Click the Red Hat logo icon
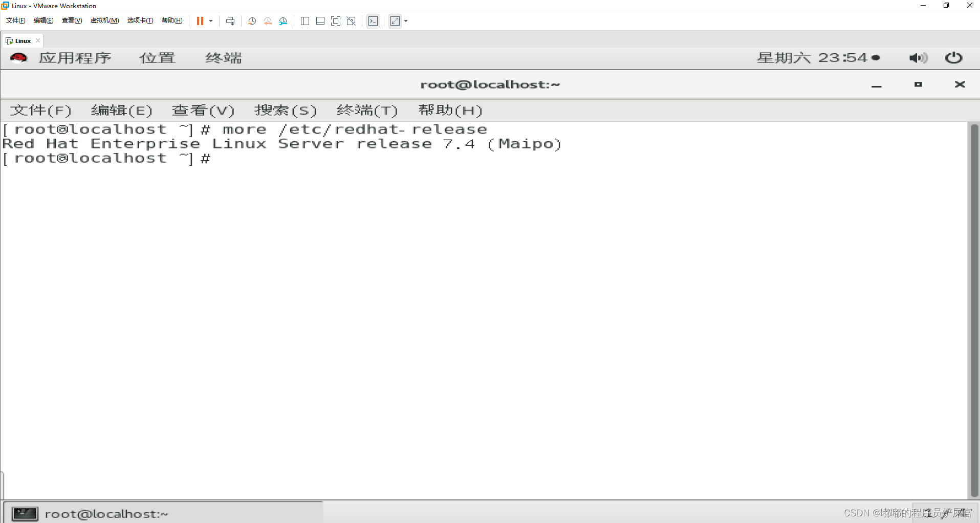This screenshot has height=523, width=980. point(18,58)
